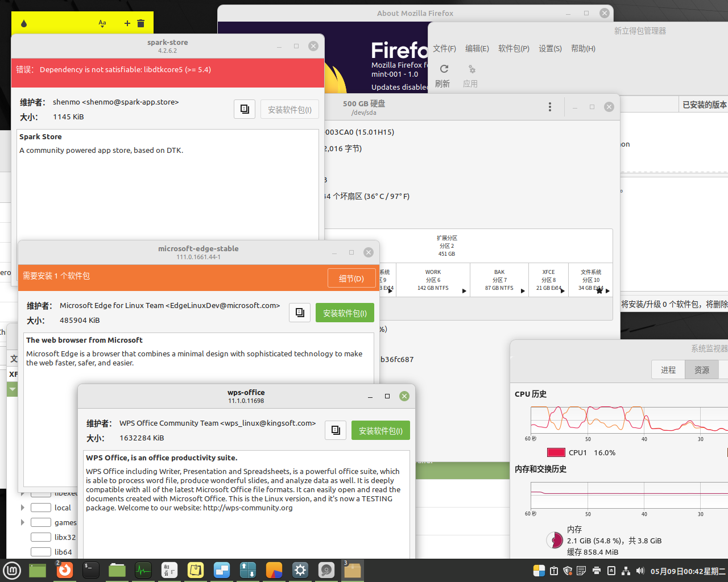This screenshot has height=582, width=728.
Task: Click the Spark Store description heading
Action: click(40, 136)
